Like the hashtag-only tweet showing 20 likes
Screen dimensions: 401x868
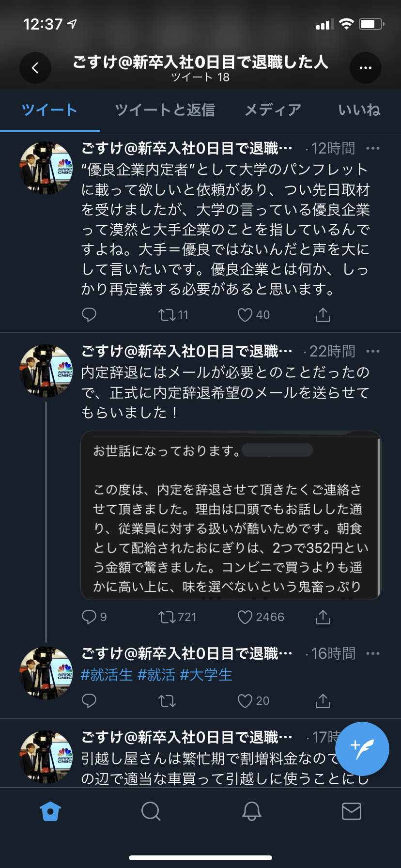click(x=244, y=700)
